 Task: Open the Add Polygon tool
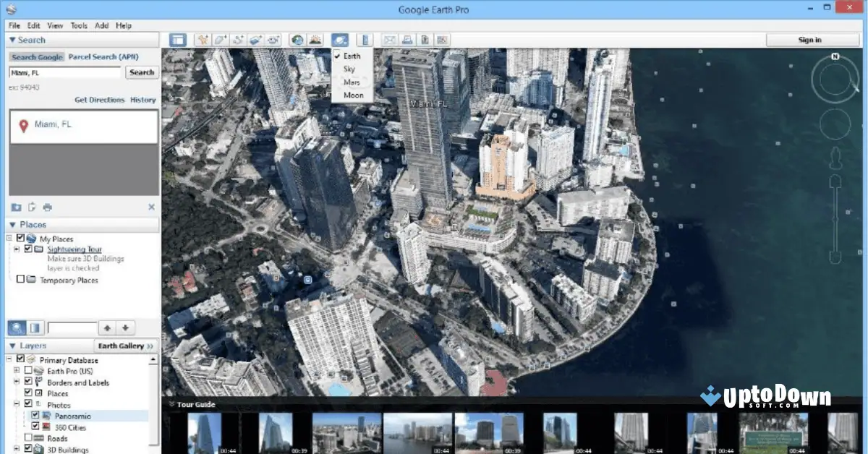[221, 40]
